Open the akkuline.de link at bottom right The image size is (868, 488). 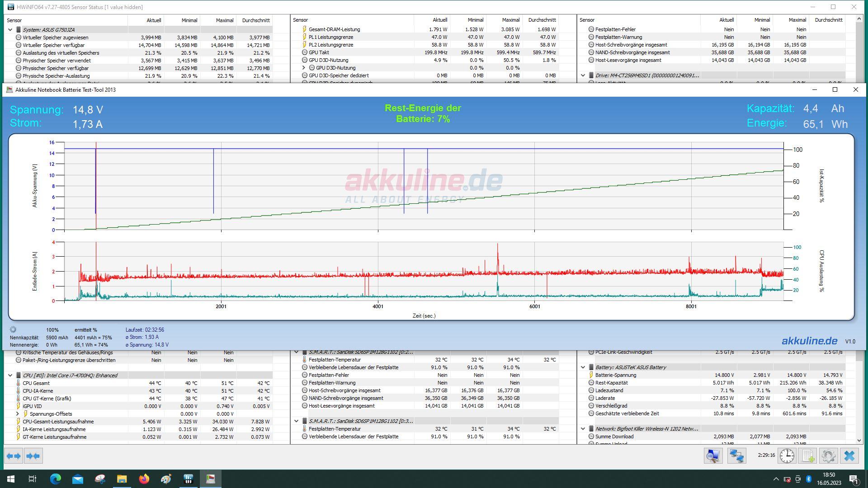pos(809,341)
